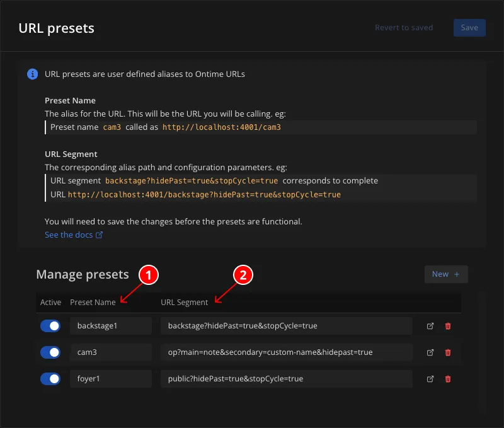
Task: Open the backstage1 preset in new window
Action: pyautogui.click(x=430, y=326)
